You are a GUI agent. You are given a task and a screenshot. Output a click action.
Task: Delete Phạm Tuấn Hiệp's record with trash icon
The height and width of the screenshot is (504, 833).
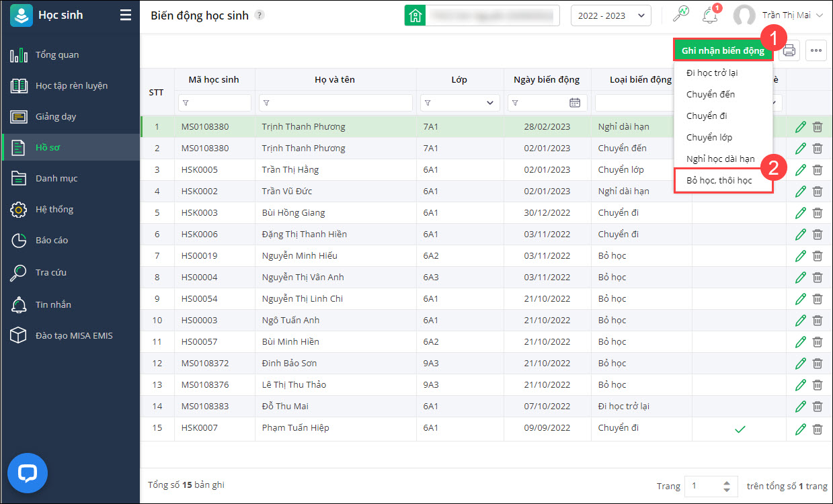(x=818, y=428)
